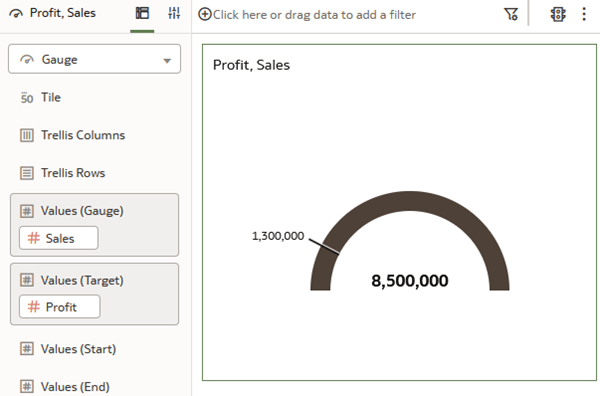Click the hash icon on Sales pill
This screenshot has width=600, height=396.
[34, 238]
